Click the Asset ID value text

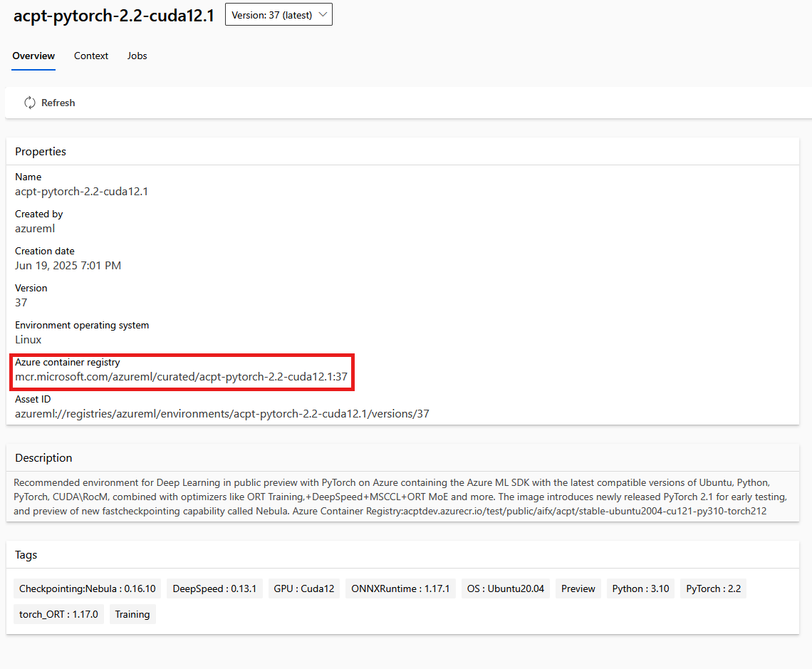click(222, 413)
